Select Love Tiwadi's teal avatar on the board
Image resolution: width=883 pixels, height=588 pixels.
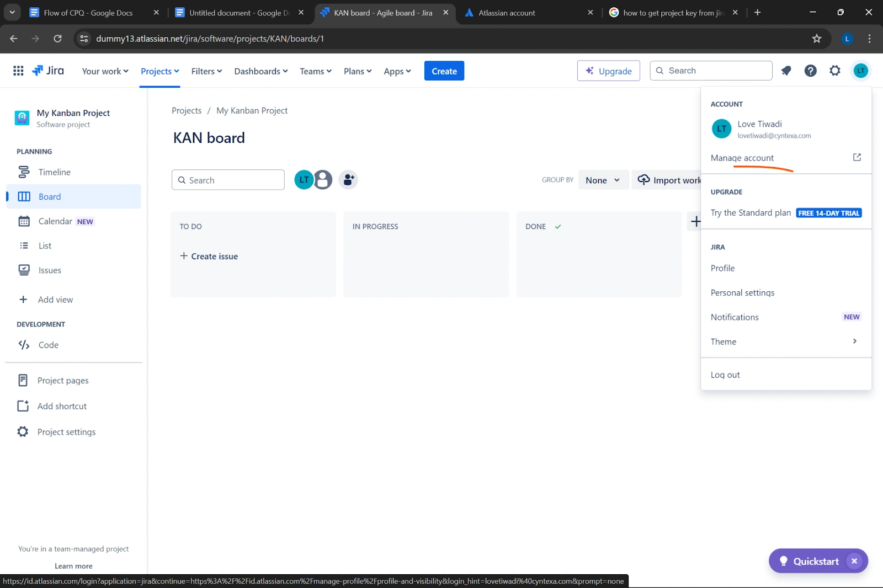[x=303, y=179]
